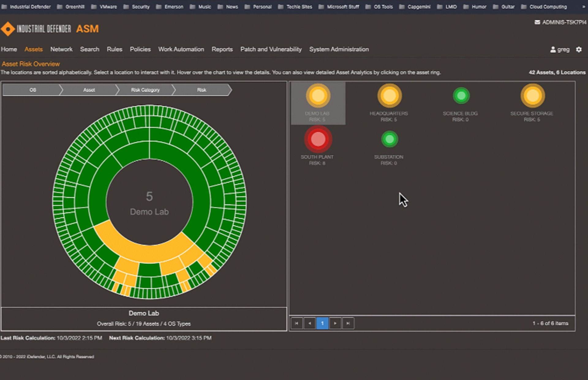Open the Cloud Computing bookmarks folder
Viewport: 588px width, 380px height.
[544, 7]
